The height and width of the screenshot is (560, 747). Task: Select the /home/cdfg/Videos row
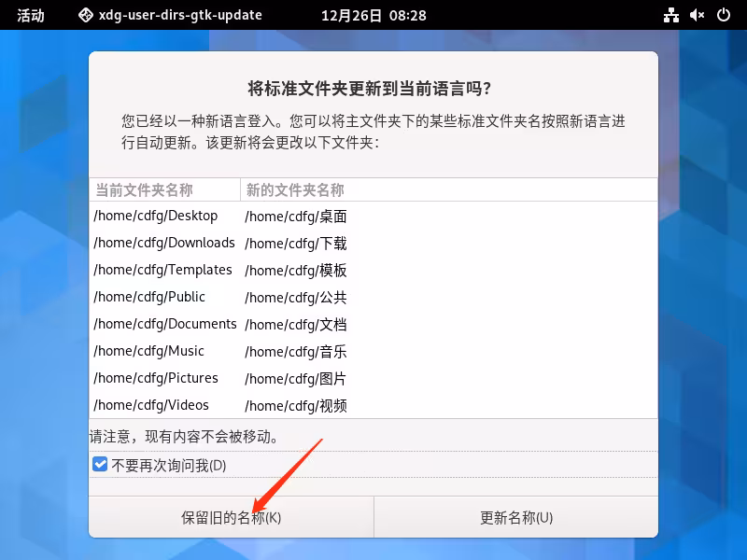(373, 405)
